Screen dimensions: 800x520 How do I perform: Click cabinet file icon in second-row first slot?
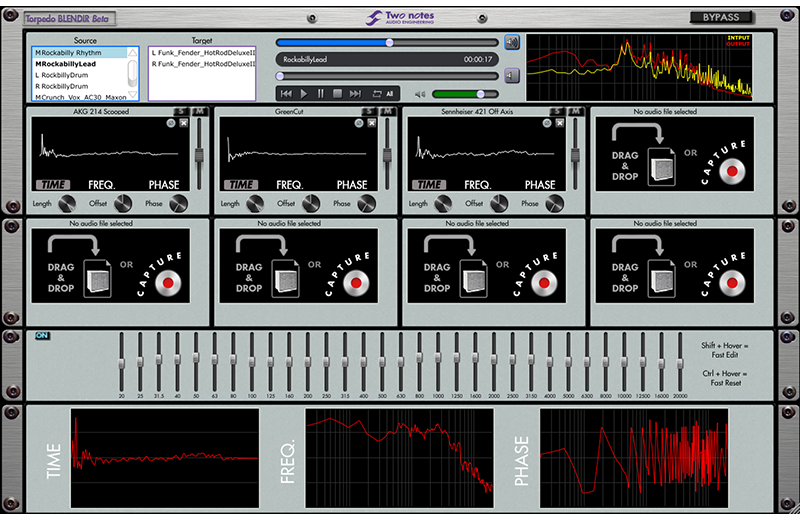pyautogui.click(x=97, y=278)
